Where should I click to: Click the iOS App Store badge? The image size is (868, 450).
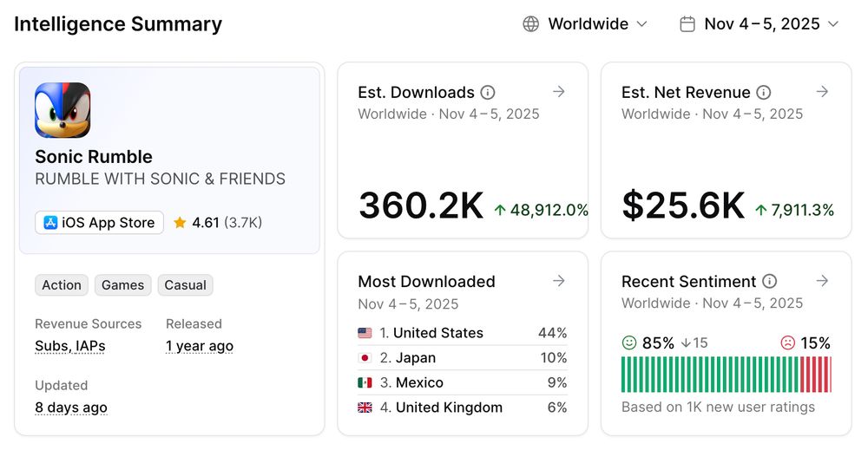(x=99, y=223)
